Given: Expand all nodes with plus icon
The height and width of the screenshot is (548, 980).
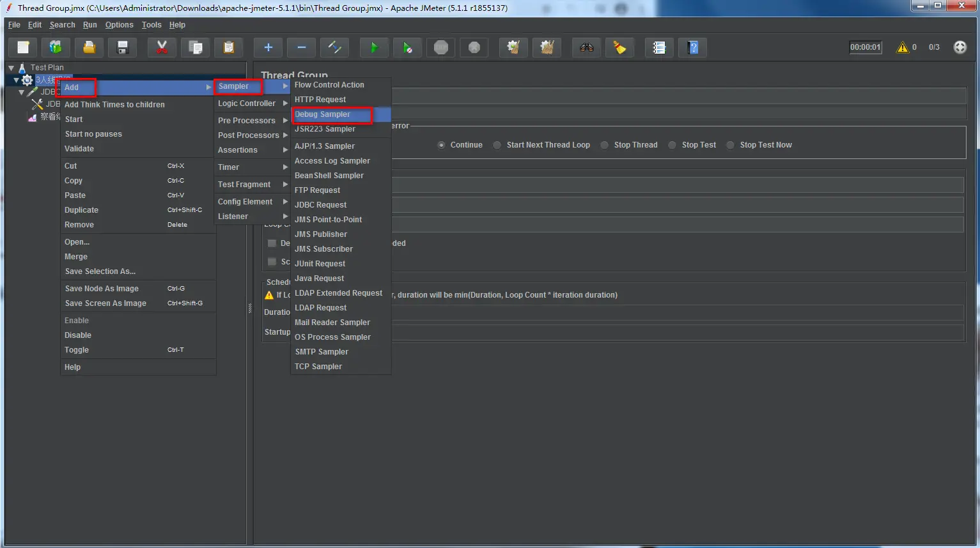Looking at the screenshot, I should tap(268, 47).
